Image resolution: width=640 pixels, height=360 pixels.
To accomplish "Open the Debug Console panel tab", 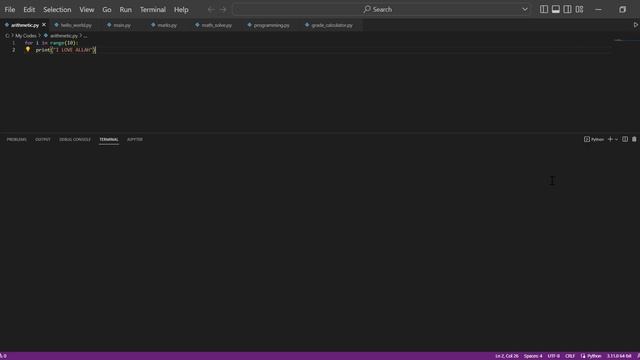I will tap(75, 140).
